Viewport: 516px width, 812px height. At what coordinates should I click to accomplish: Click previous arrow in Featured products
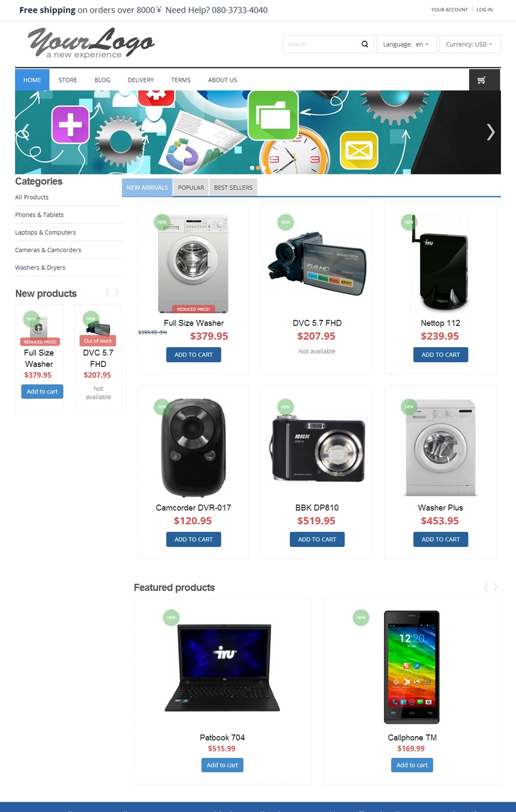486,587
